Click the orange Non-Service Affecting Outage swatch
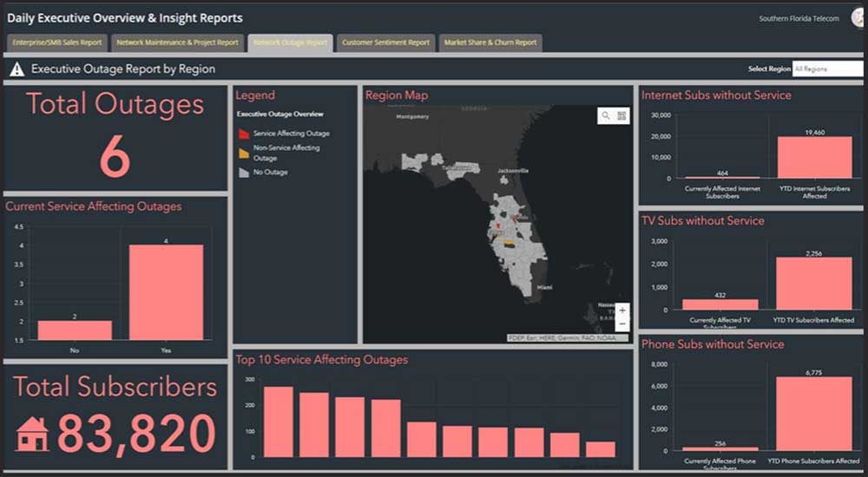Viewport: 868px width, 477px height. click(244, 154)
